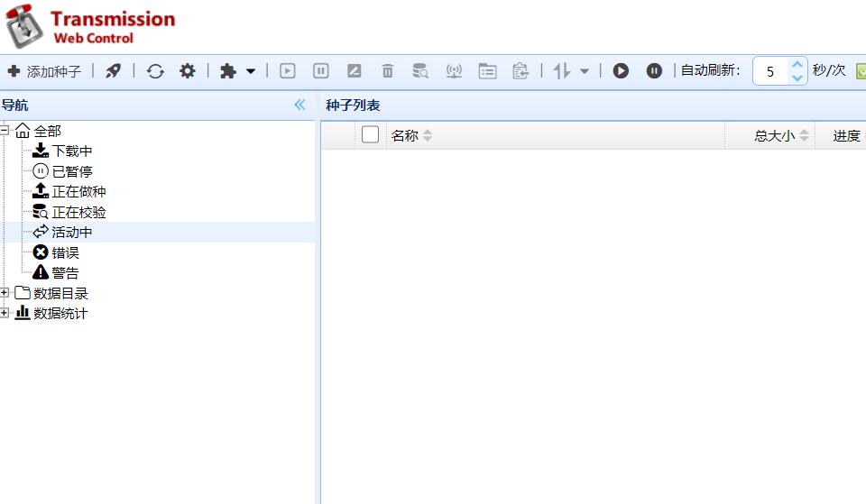Sort by 总大小 column header
Screen dimensions: 866x504
[x=774, y=136]
